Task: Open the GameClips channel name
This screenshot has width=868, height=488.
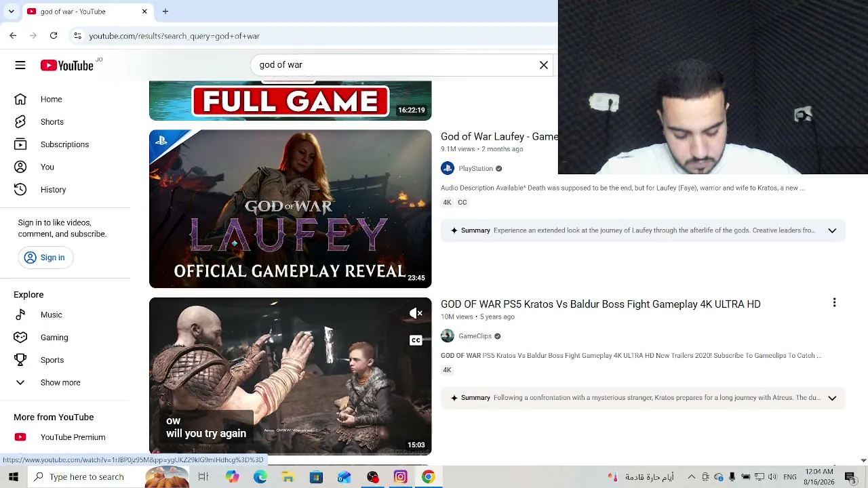Action: [x=475, y=336]
